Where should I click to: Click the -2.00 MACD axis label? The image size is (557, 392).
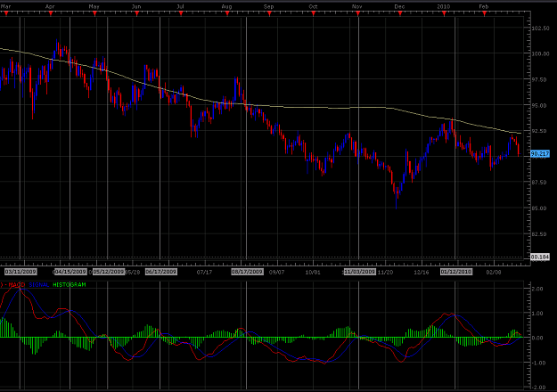(x=537, y=388)
